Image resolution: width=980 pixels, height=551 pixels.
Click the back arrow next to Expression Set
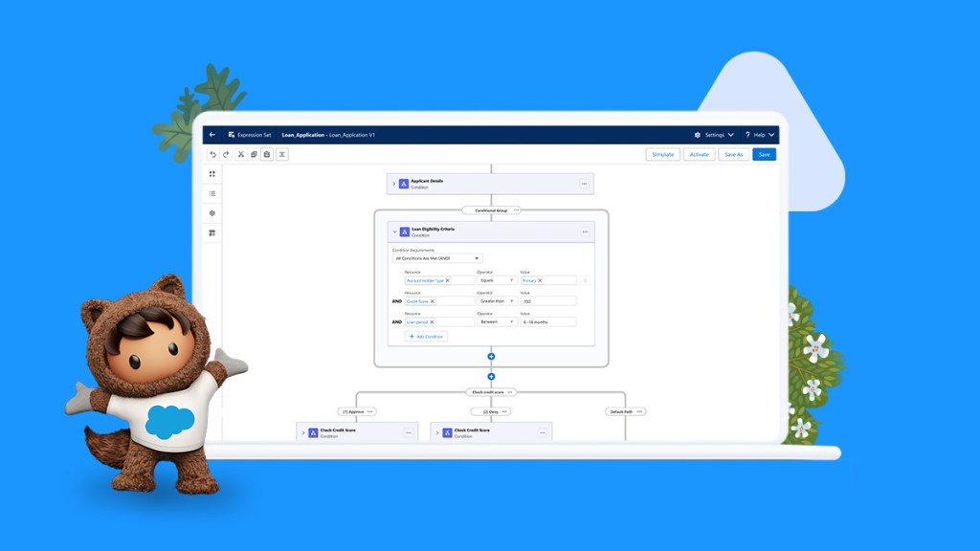(212, 135)
